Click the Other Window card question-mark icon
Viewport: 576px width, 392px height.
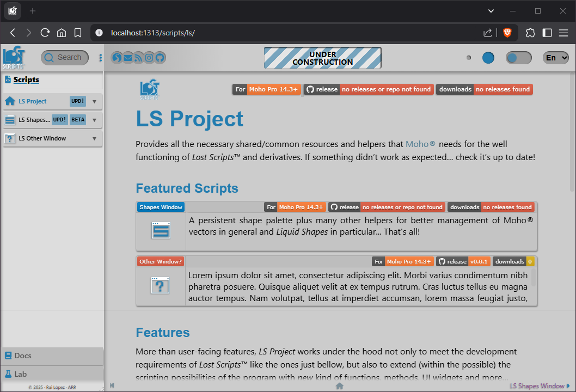point(160,285)
